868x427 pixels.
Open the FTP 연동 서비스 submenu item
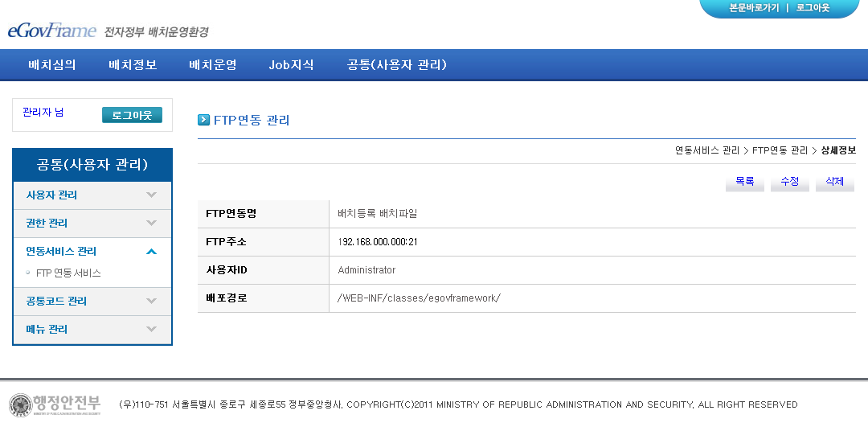pyautogui.click(x=68, y=273)
